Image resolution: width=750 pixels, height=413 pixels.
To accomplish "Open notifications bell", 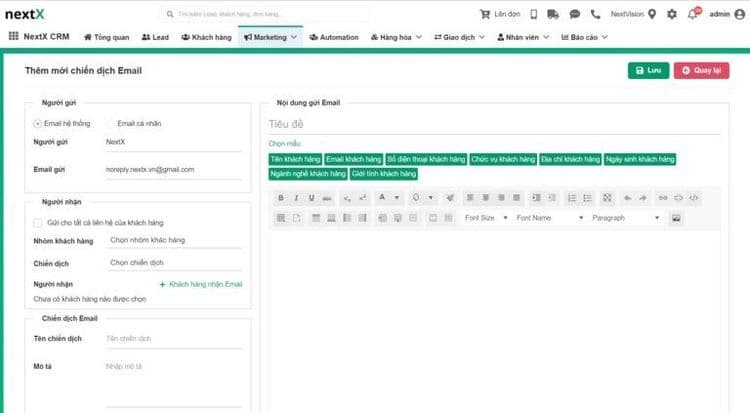I will 692,14.
